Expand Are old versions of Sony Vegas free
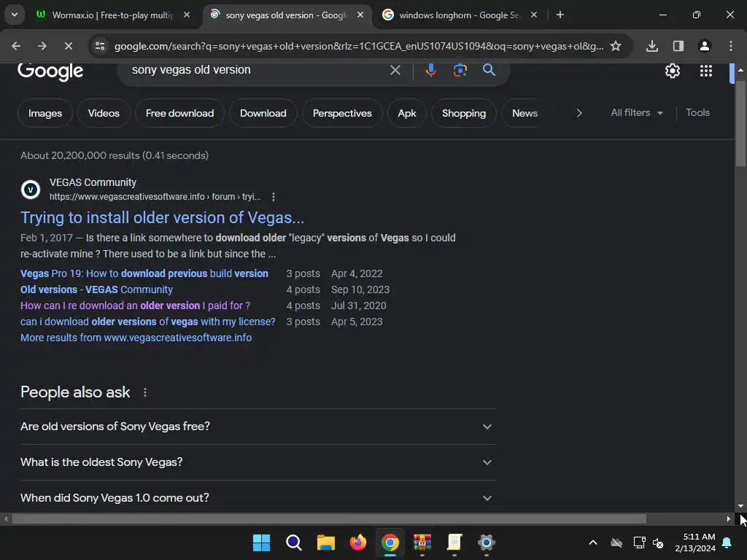The image size is (747, 560). point(258,427)
